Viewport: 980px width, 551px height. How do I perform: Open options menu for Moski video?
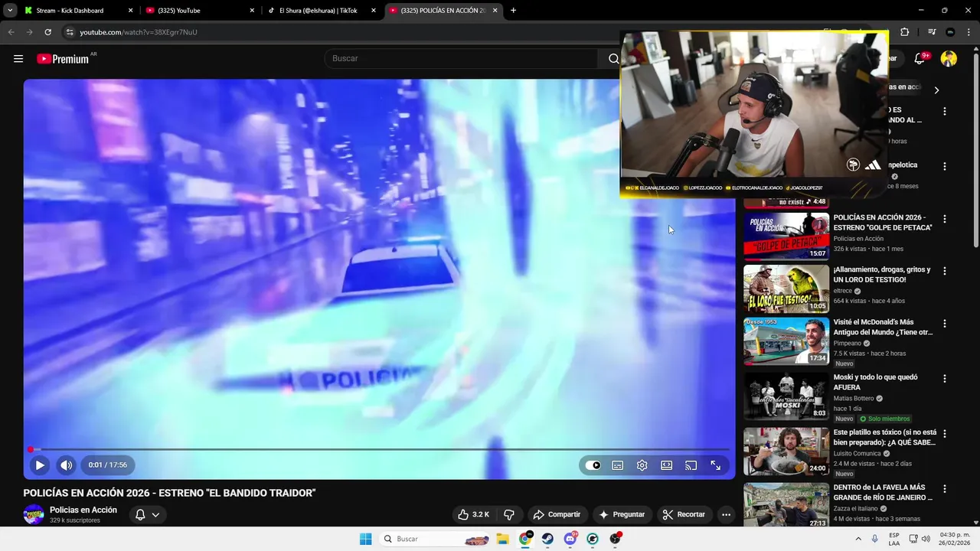pyautogui.click(x=945, y=379)
